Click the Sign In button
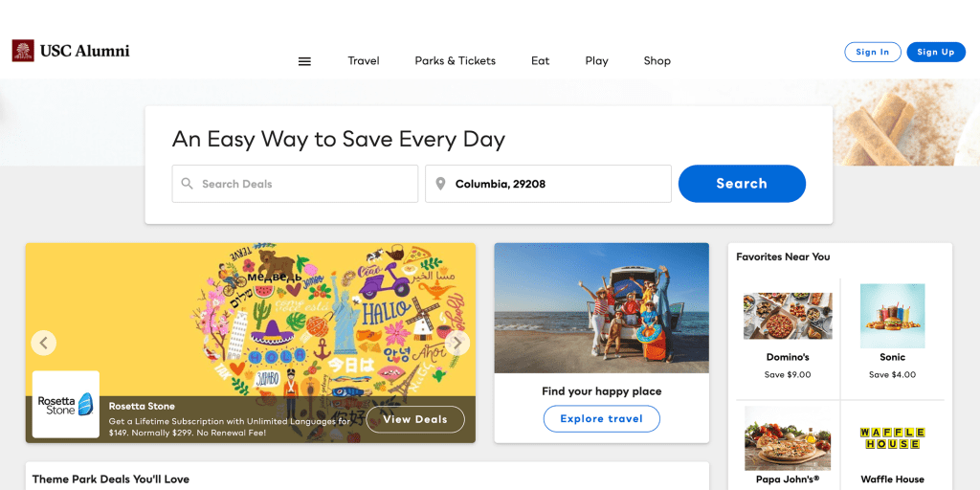This screenshot has width=980, height=490. click(x=873, y=52)
